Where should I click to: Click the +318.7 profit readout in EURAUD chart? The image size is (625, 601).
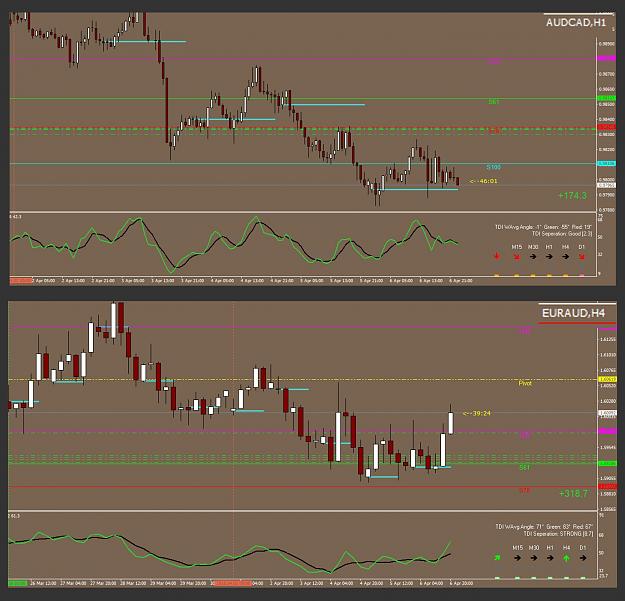tap(574, 493)
